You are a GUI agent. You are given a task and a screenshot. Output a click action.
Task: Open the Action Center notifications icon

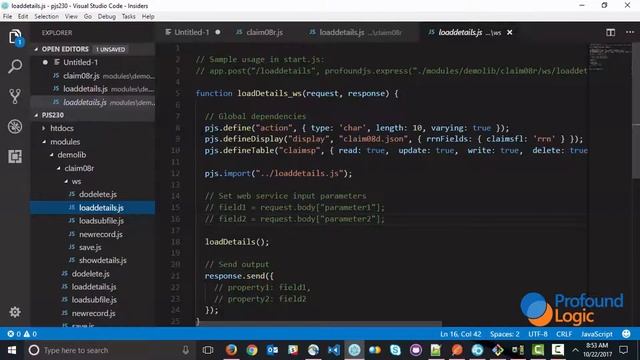click(623, 350)
